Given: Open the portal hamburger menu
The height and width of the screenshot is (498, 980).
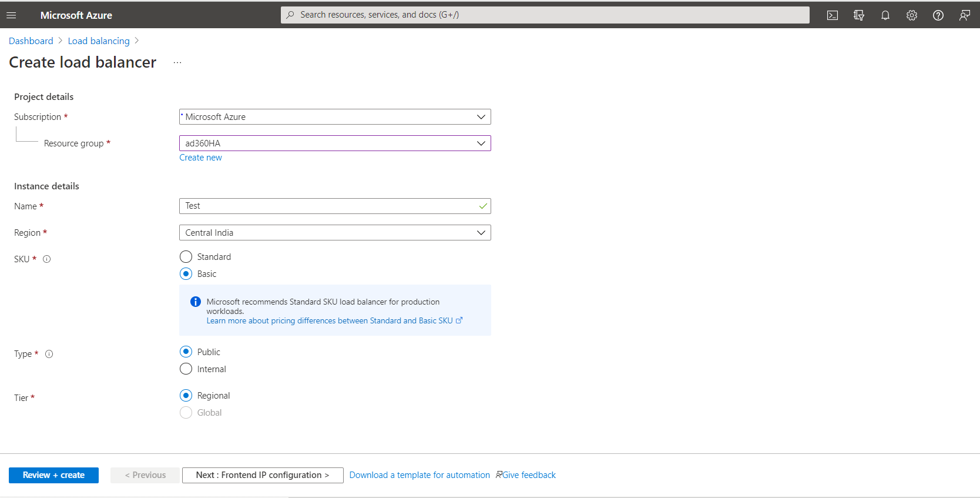Looking at the screenshot, I should (x=11, y=15).
